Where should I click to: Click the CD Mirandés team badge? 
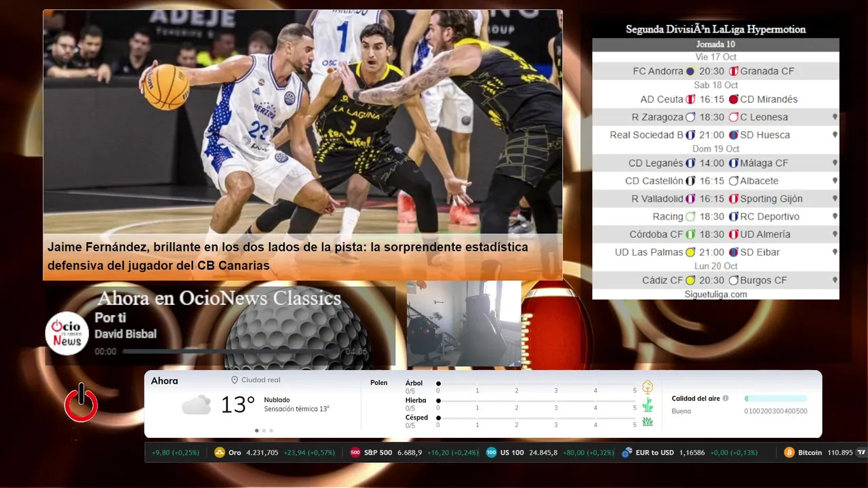(733, 99)
